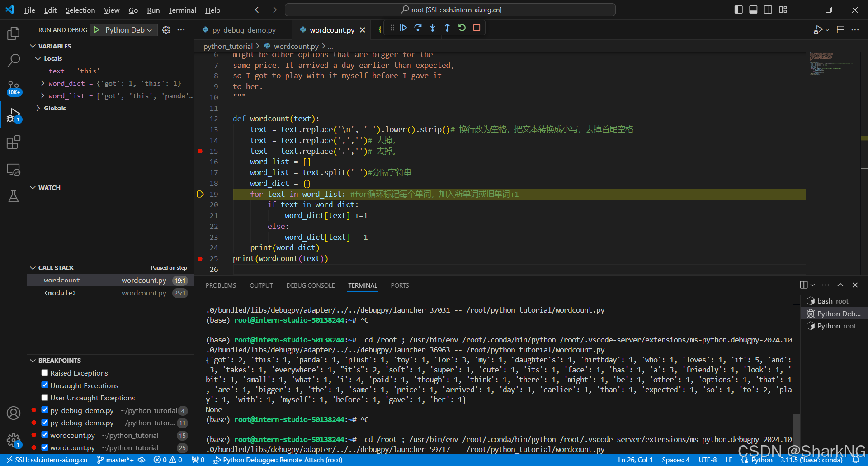Switch to the DEBUG CONSOLE tab
This screenshot has height=466, width=868.
[311, 285]
